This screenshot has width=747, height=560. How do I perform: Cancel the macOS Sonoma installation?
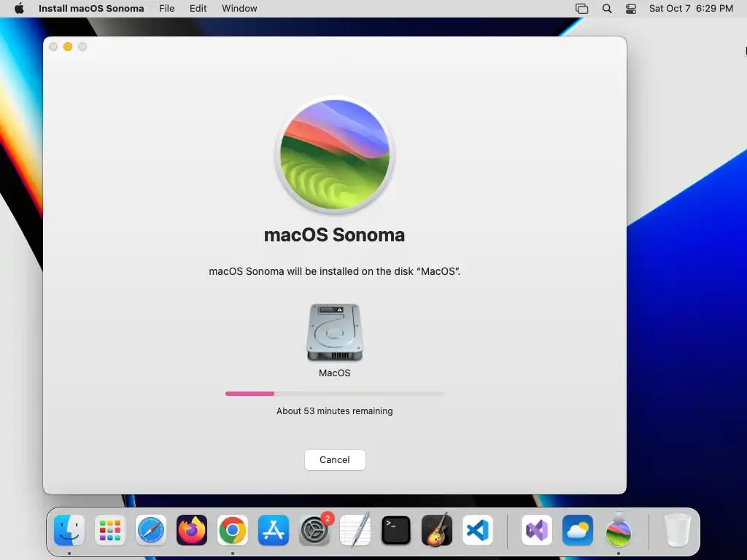[335, 459]
